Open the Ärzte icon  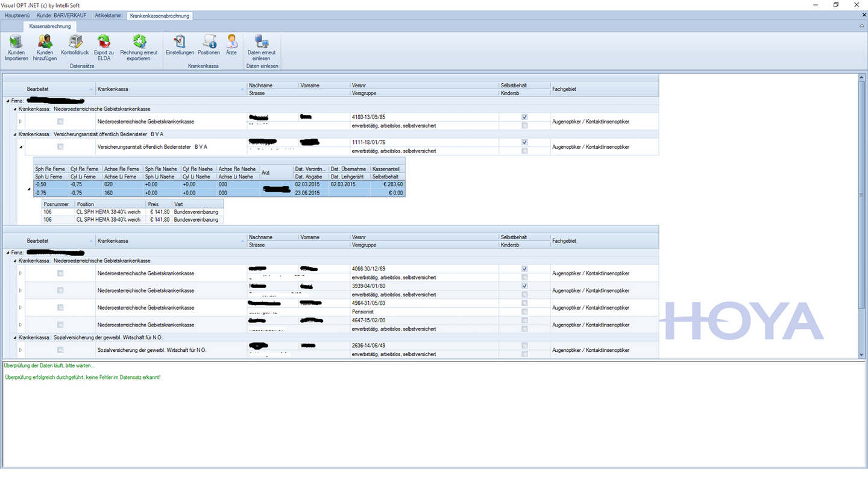[231, 45]
